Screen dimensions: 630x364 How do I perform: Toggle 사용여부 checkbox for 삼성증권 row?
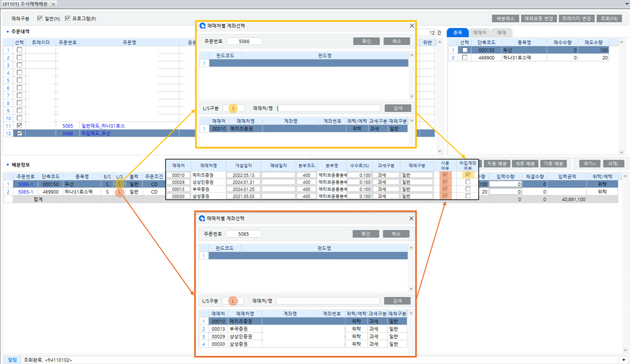(445, 196)
